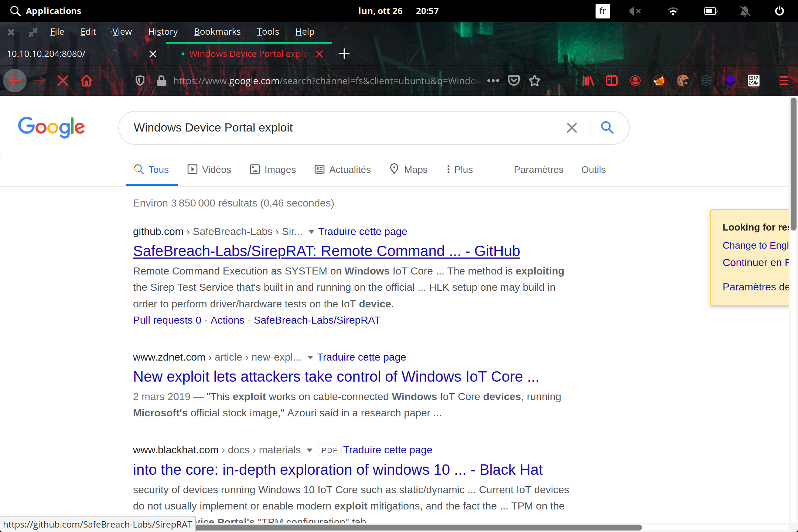Toggle notifications via the bell icon

click(745, 11)
